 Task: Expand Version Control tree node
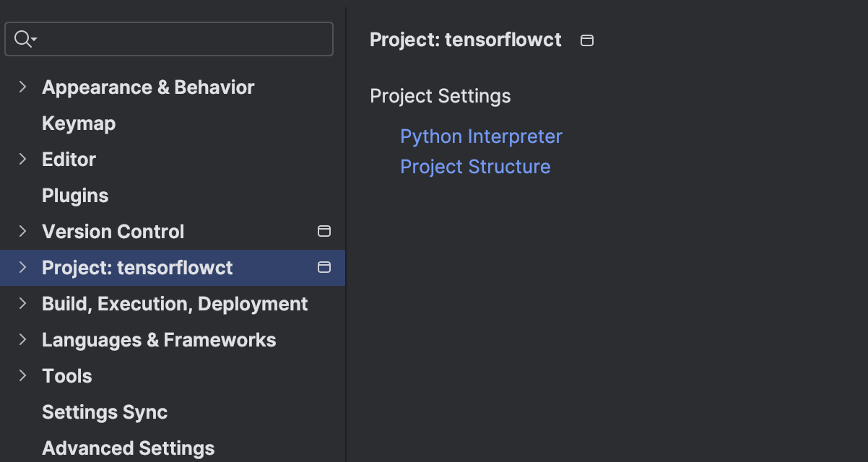[x=22, y=232]
